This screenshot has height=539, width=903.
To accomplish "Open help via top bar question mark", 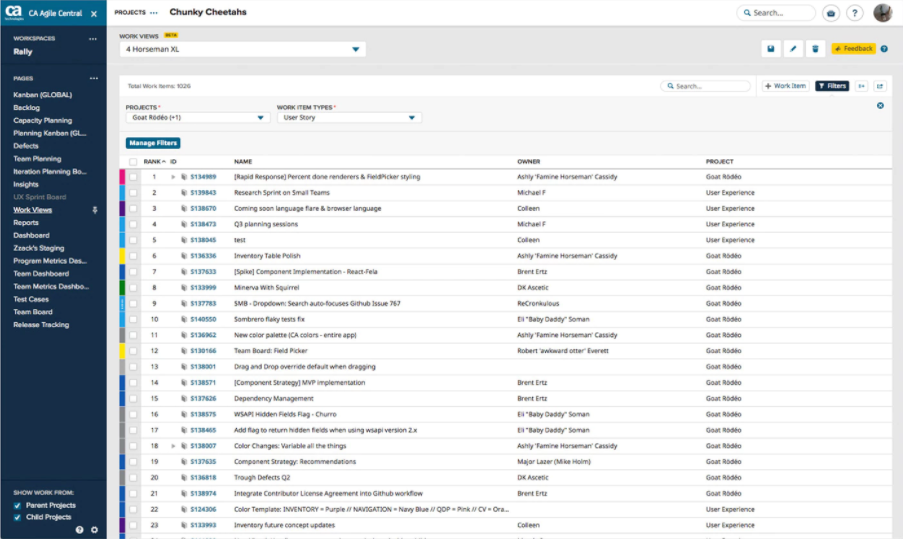I will coord(854,13).
